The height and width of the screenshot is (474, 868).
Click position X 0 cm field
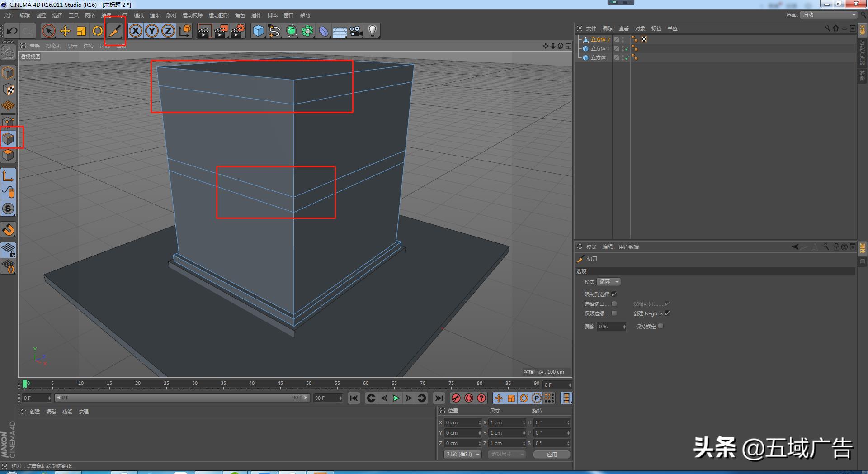click(x=463, y=422)
